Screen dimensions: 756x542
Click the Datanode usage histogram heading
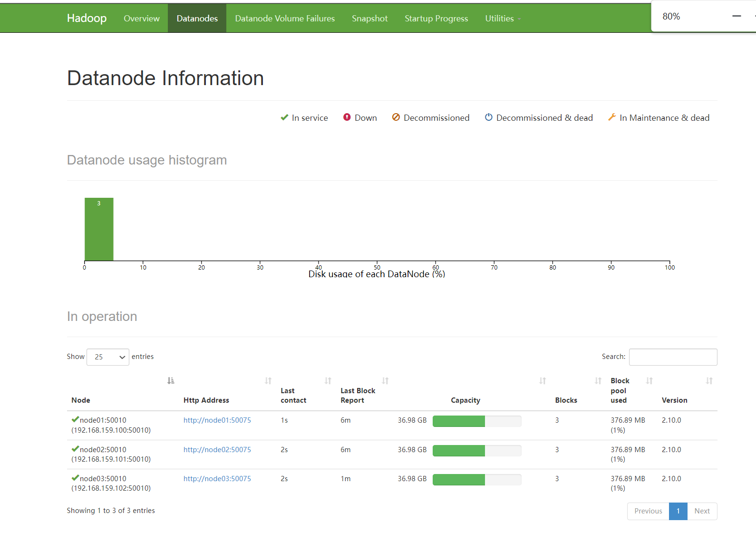coord(147,160)
